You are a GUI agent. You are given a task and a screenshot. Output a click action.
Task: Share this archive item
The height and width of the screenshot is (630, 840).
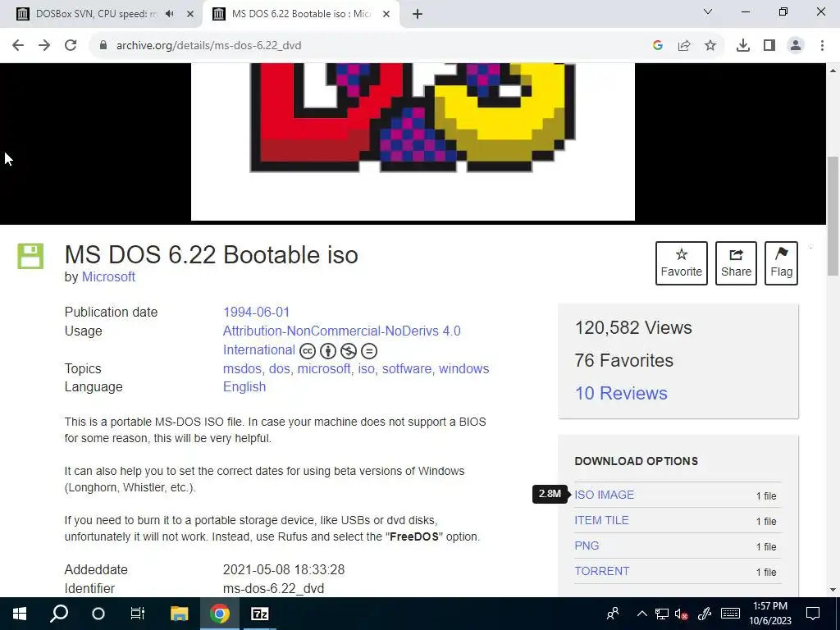(736, 263)
